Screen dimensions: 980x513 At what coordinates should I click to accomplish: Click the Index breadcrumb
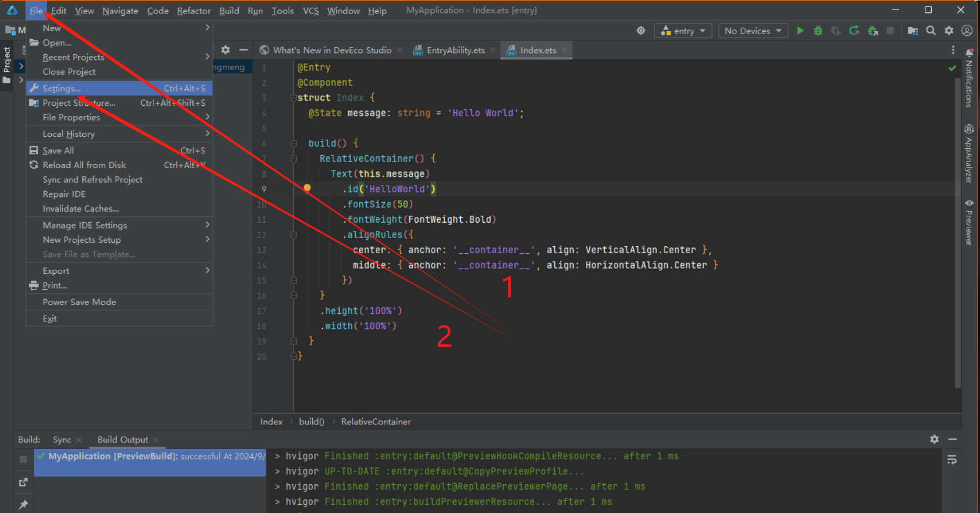click(x=271, y=421)
